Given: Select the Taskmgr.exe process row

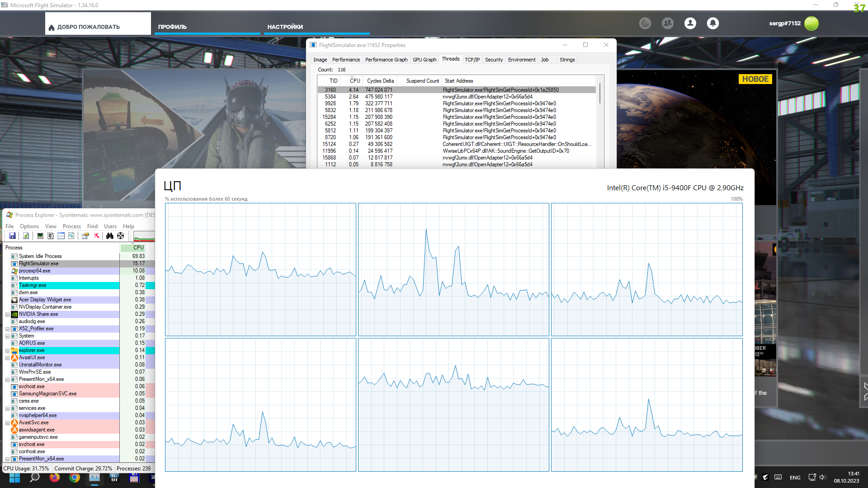Looking at the screenshot, I should [x=79, y=286].
